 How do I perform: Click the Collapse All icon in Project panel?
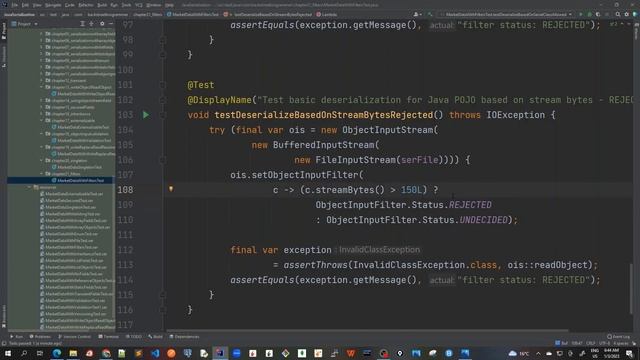[91, 24]
